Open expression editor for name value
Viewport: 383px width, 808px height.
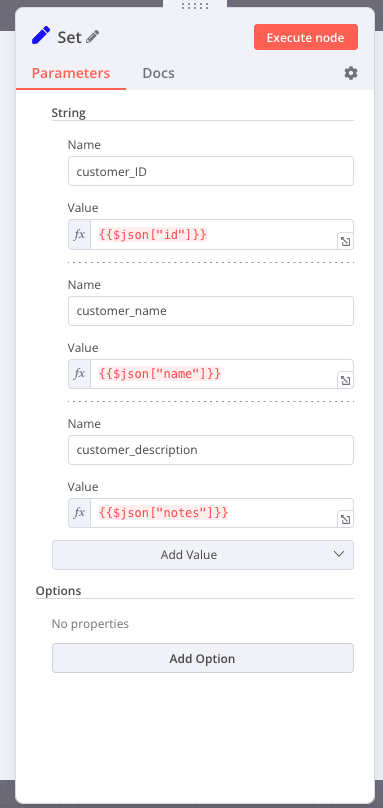tap(345, 380)
